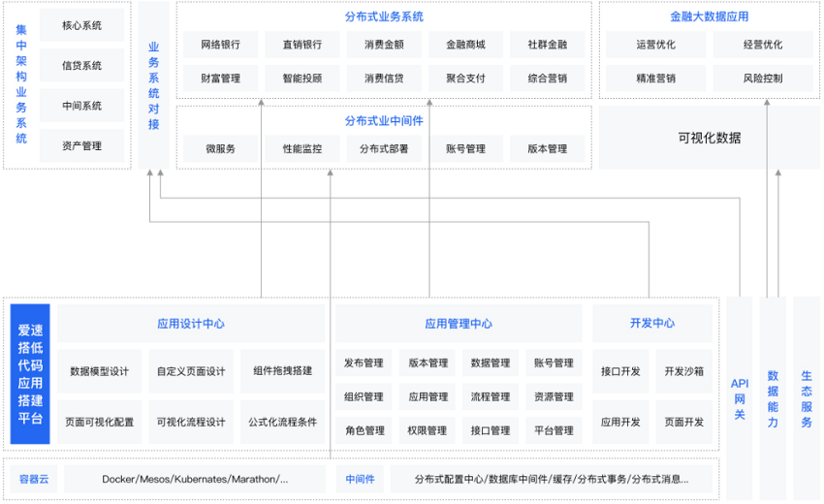The image size is (824, 504).
Task: Click 版本管理 under 应用管理中心
Action: 428,362
